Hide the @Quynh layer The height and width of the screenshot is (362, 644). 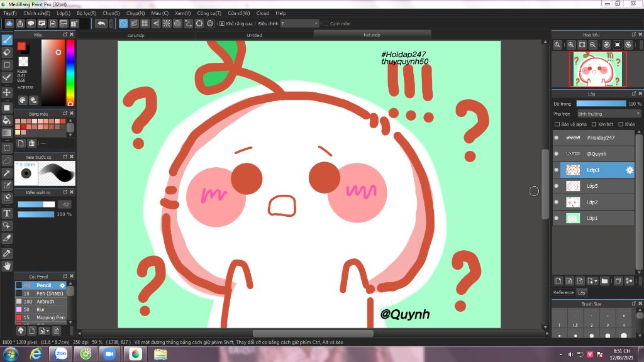557,154
